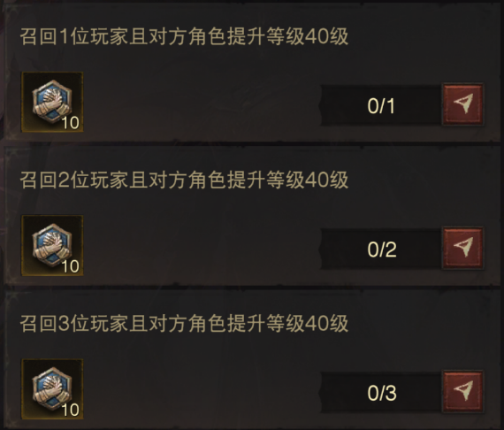This screenshot has height=430, width=504.
Task: Inspect handshake medal reward in 召回3位玩家 quest
Action: pyautogui.click(x=51, y=388)
